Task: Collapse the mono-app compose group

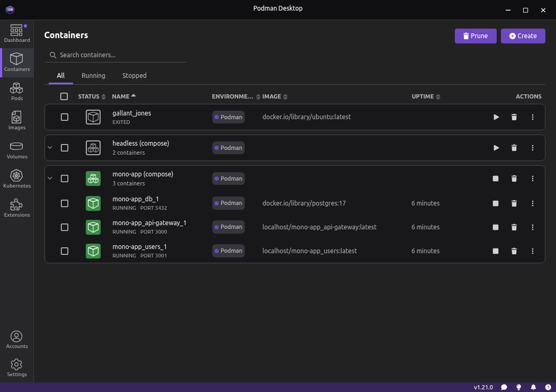Action: click(50, 179)
